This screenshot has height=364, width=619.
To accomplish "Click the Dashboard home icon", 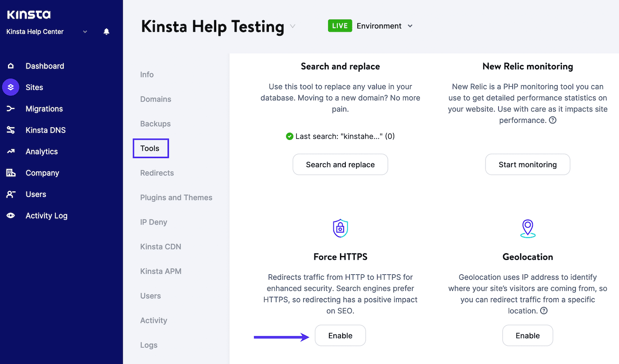I will (x=11, y=66).
